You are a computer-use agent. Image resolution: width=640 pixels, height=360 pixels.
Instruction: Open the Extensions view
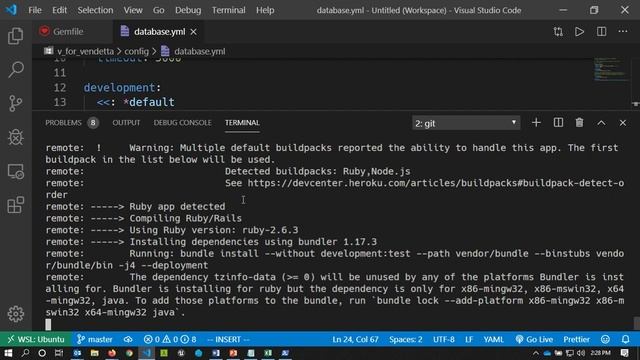point(16,205)
